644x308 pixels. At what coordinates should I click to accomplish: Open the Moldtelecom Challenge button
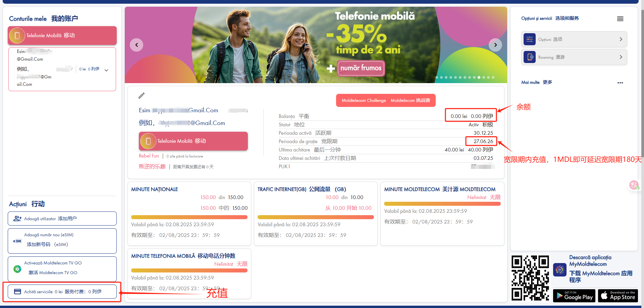pyautogui.click(x=386, y=101)
